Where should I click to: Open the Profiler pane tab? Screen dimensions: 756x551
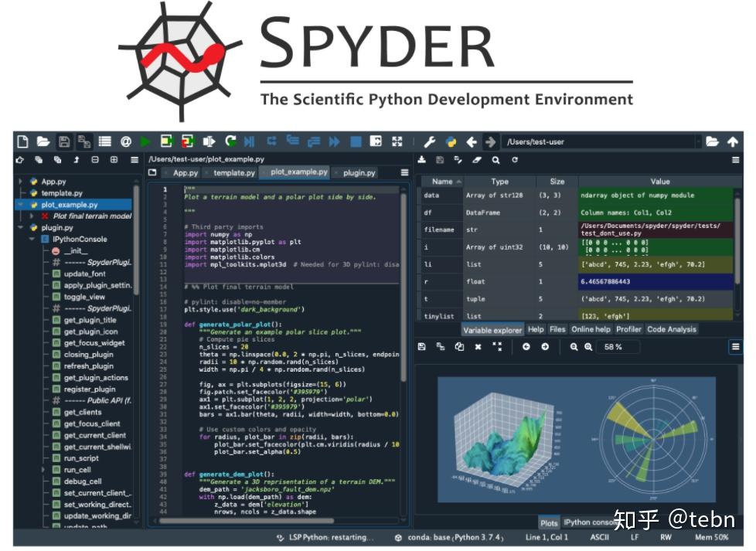pos(628,329)
